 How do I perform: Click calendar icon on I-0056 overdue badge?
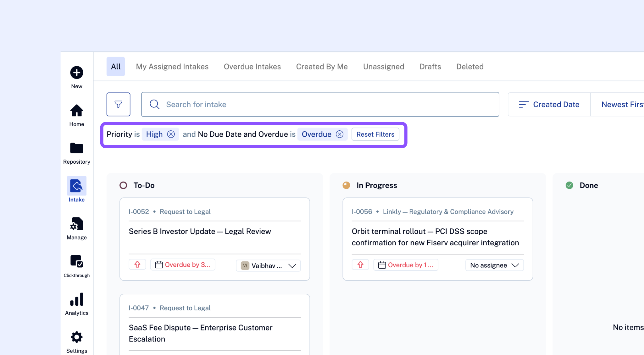(x=382, y=265)
